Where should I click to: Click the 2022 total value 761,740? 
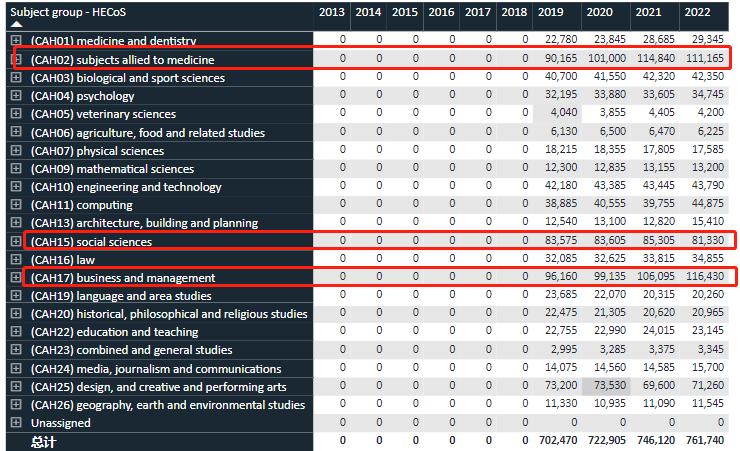pos(708,440)
